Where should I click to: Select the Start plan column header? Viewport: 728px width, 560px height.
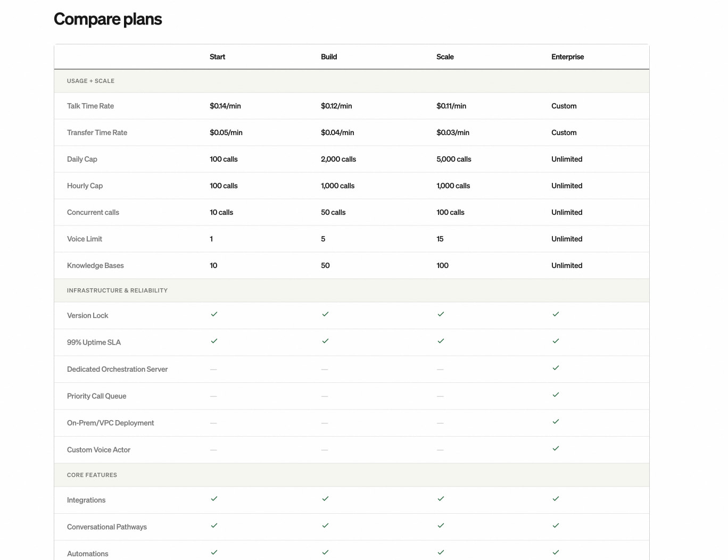(217, 57)
